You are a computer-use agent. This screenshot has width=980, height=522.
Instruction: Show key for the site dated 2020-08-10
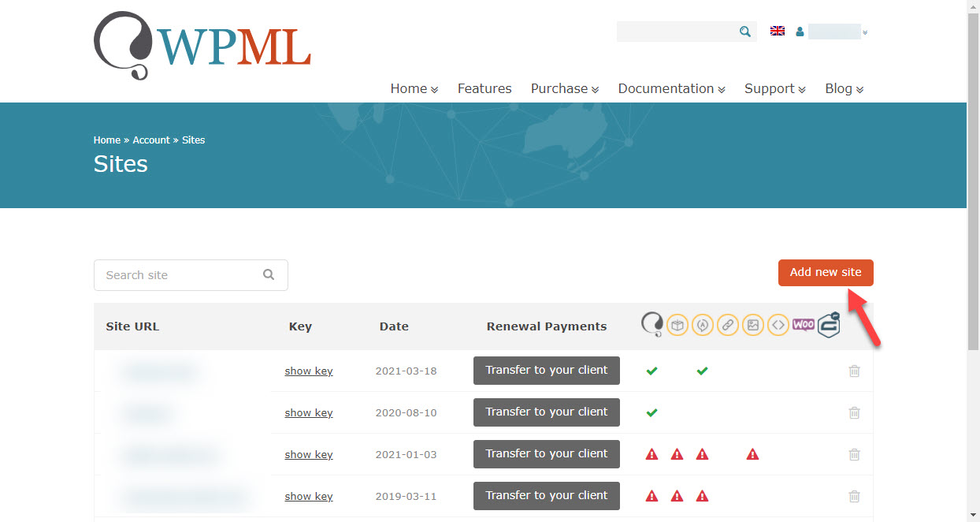(309, 412)
